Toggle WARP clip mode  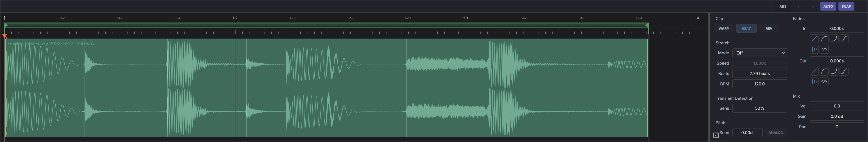tap(724, 29)
